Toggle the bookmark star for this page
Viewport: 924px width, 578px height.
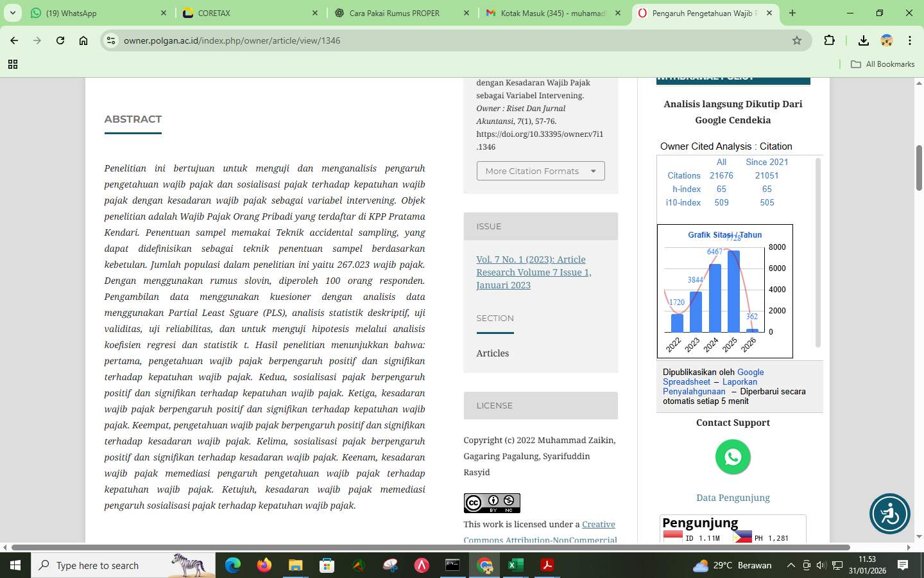click(797, 40)
